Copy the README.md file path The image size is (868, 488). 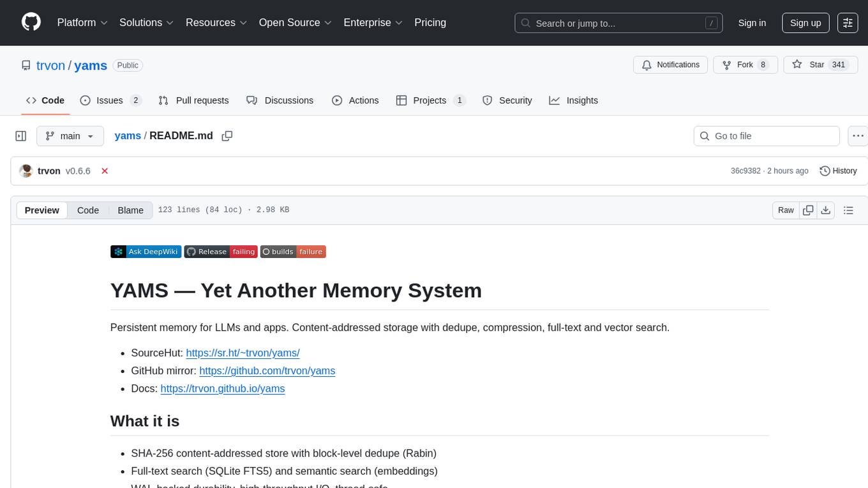pyautogui.click(x=227, y=136)
